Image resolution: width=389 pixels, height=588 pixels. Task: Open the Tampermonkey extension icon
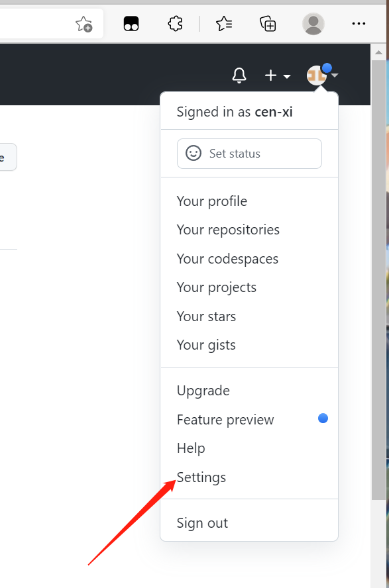(131, 24)
